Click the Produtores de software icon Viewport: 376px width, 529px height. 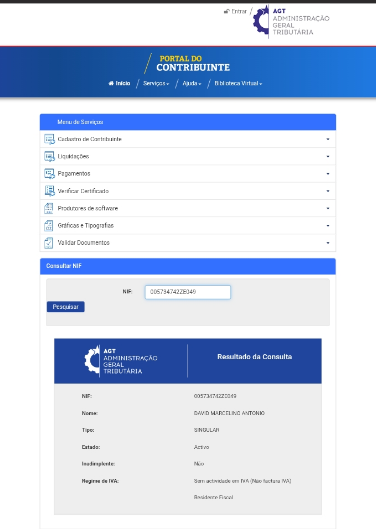[x=49, y=208]
